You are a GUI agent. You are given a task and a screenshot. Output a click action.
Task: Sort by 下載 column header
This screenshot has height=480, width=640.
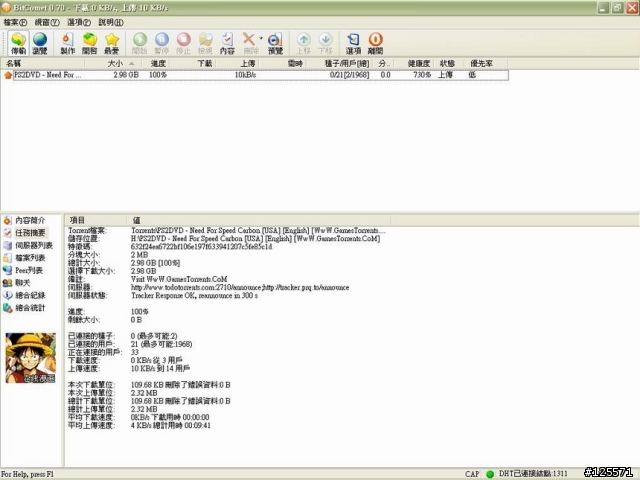click(193, 64)
